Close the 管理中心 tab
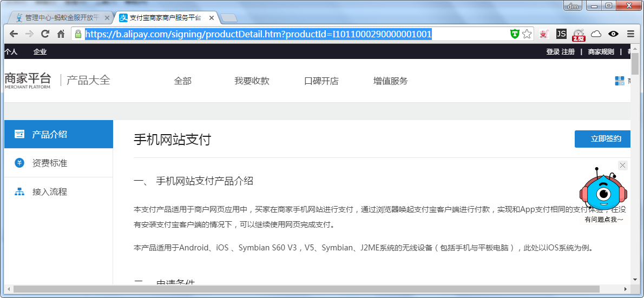Image resolution: width=644 pixels, height=298 pixels. point(107,18)
